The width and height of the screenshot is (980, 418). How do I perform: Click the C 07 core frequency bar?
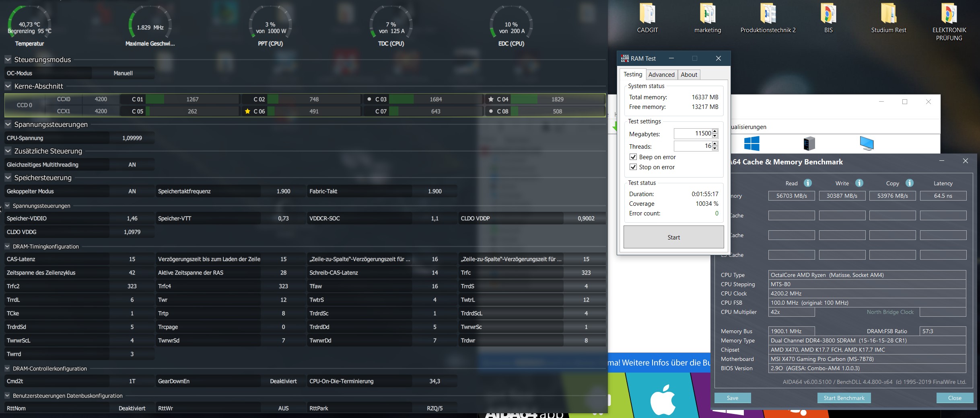pos(436,111)
